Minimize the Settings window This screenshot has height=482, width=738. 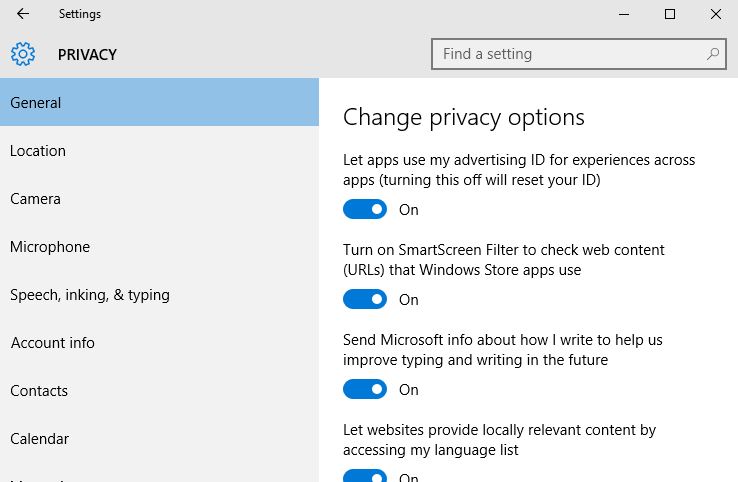[624, 14]
